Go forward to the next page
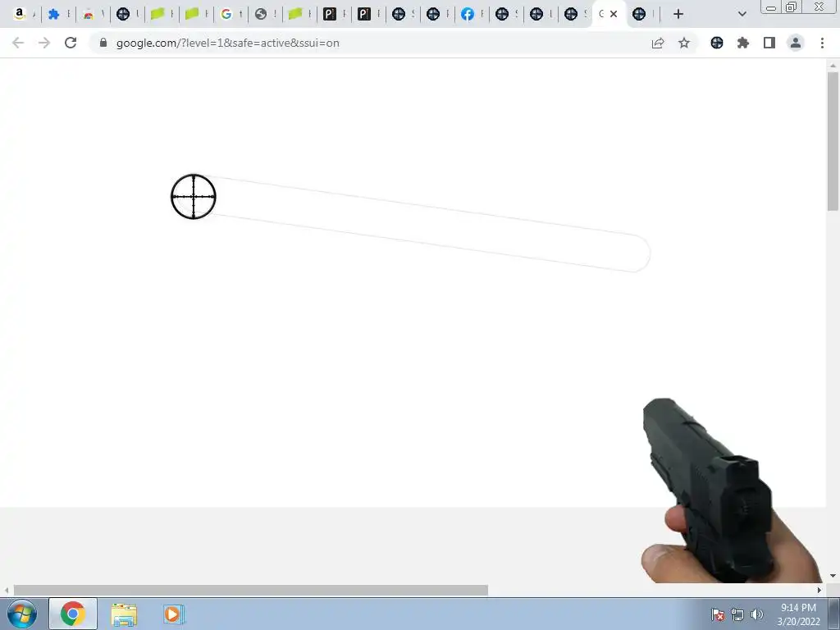The image size is (840, 630). coord(44,43)
